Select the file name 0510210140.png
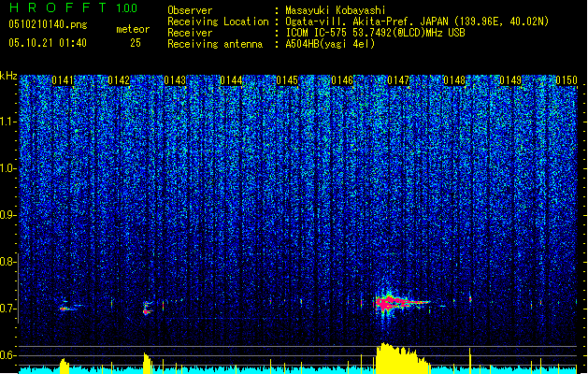This screenshot has width=588, height=374. coord(48,24)
